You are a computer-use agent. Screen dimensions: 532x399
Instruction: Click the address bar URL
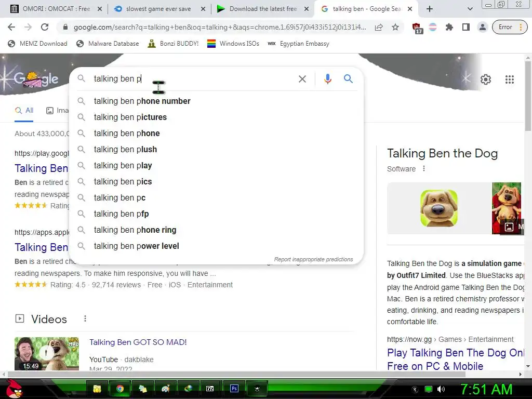(x=220, y=27)
